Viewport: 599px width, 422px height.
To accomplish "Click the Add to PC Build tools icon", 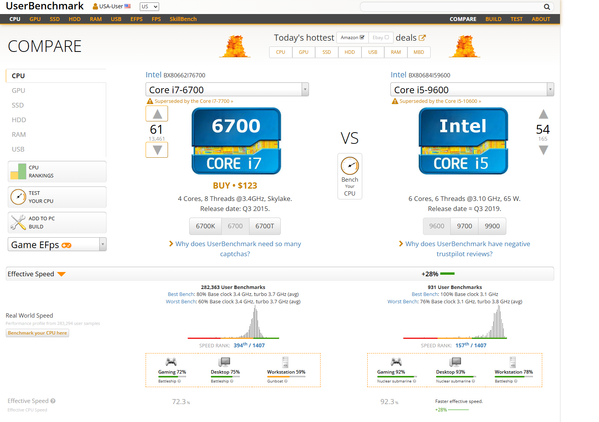I will pyautogui.click(x=18, y=222).
